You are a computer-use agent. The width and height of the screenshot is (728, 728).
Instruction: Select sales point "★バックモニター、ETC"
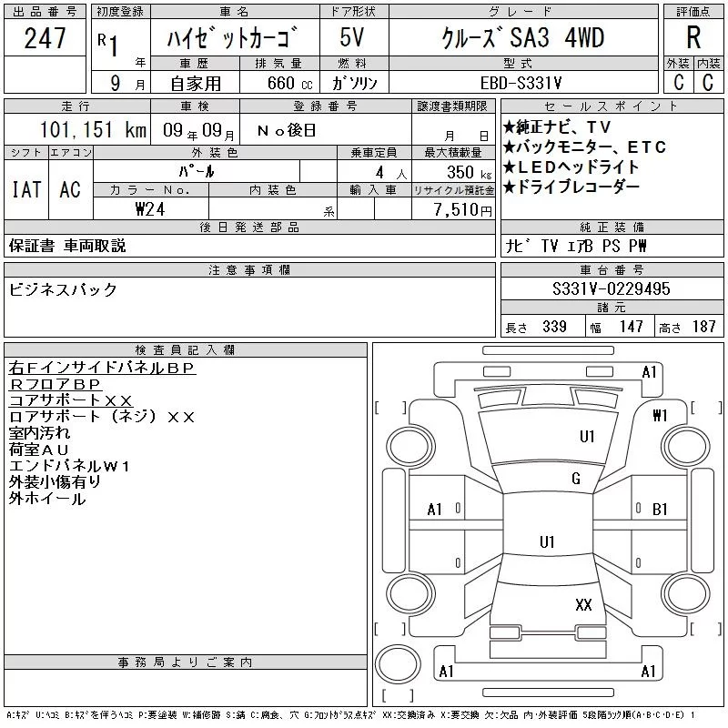point(584,147)
